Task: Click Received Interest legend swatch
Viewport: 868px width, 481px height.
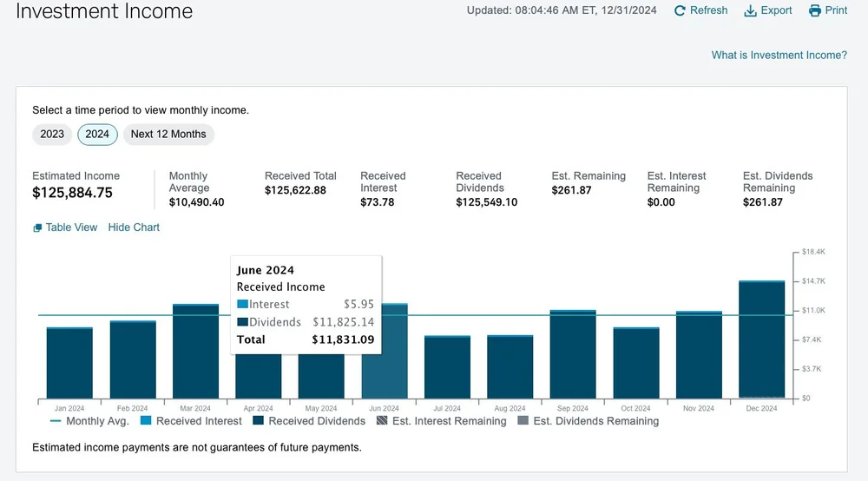Action: pos(146,421)
